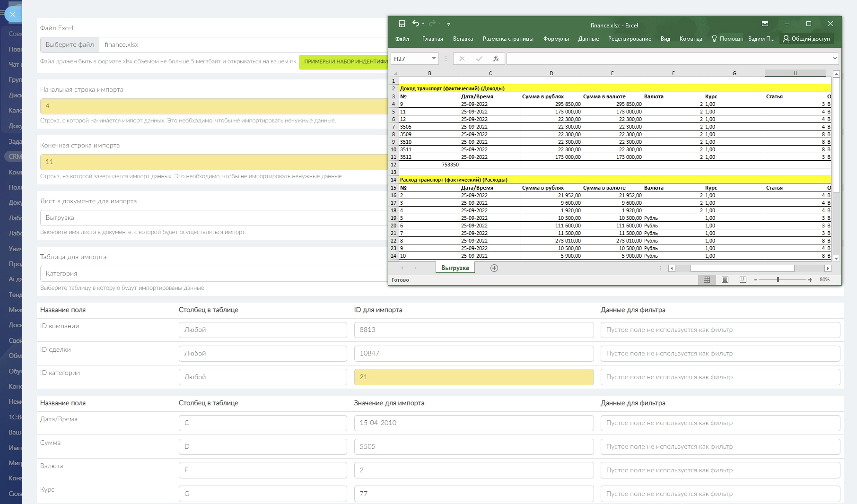
Task: Open the Разметка страницы ribbon tab
Action: (508, 39)
